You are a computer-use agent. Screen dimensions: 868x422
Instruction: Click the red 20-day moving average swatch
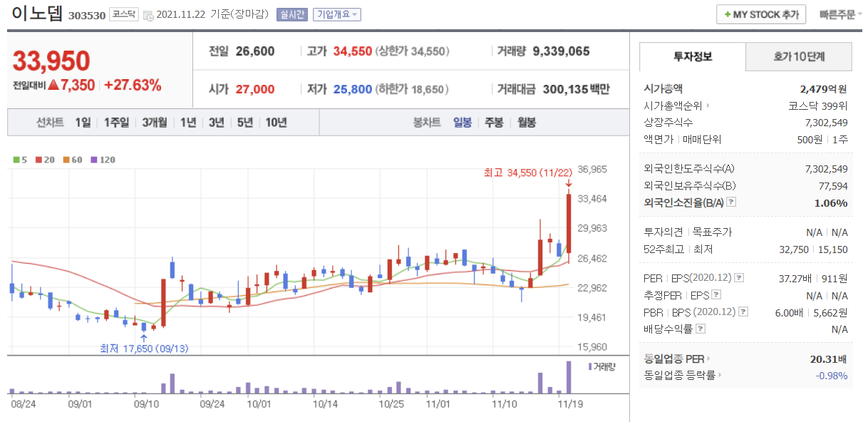38,160
